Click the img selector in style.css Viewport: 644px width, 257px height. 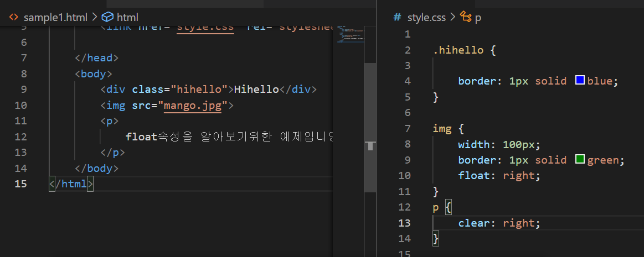pyautogui.click(x=442, y=129)
